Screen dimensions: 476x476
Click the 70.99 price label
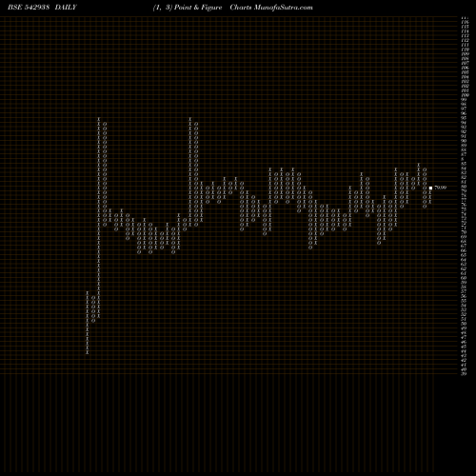click(x=441, y=188)
